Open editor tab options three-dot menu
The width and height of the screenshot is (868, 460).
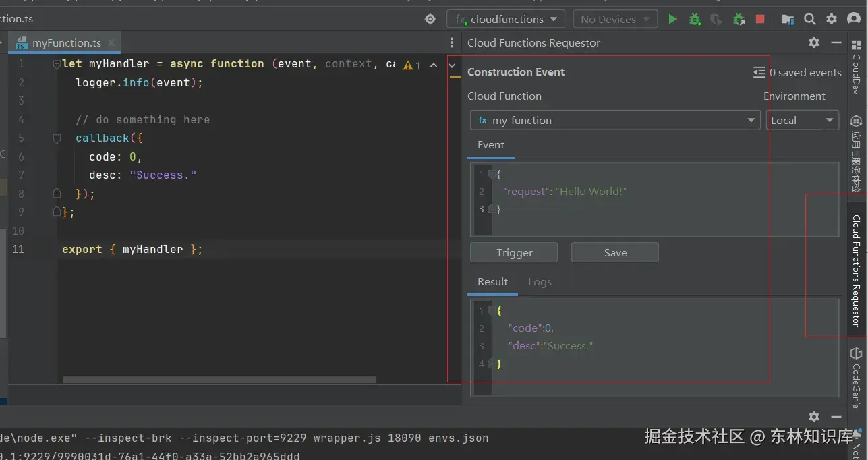(452, 42)
